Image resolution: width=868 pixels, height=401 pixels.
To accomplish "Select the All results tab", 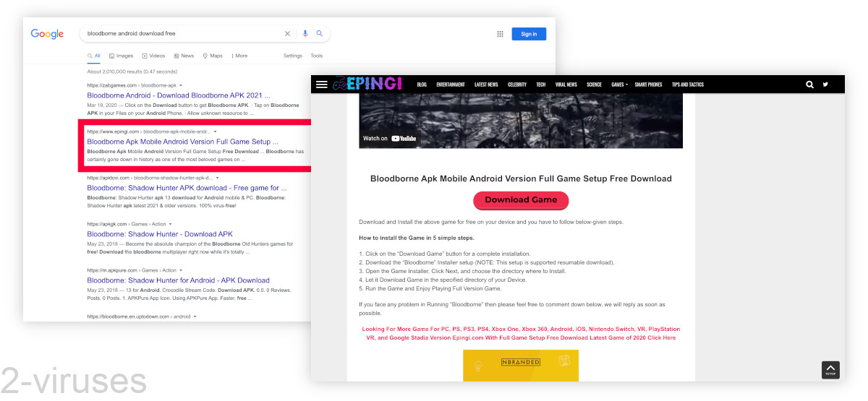I will [94, 56].
